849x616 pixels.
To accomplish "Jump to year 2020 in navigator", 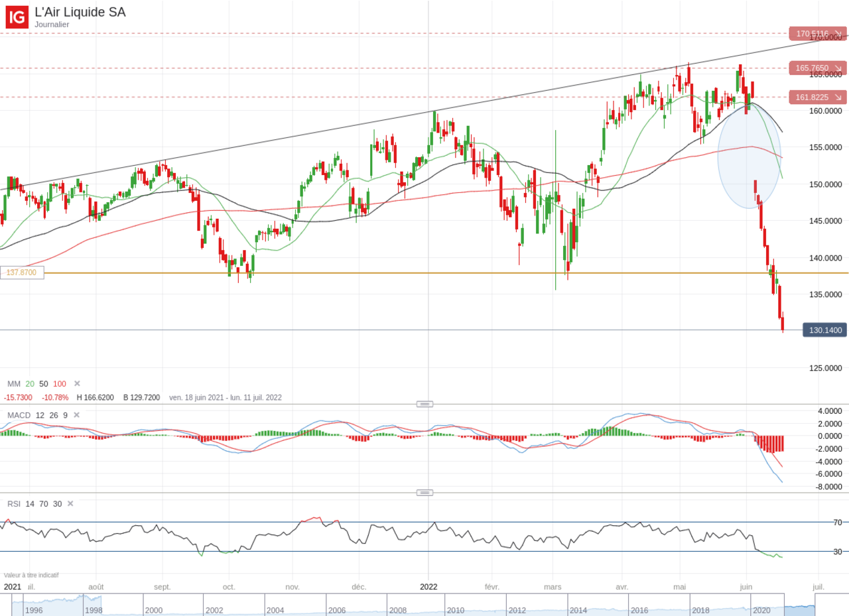I will click(x=761, y=610).
